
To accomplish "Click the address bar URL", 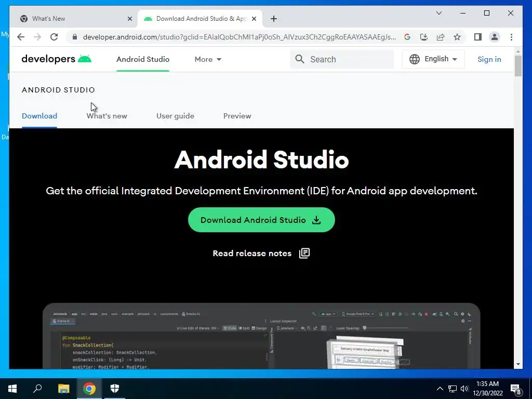I will (x=239, y=37).
